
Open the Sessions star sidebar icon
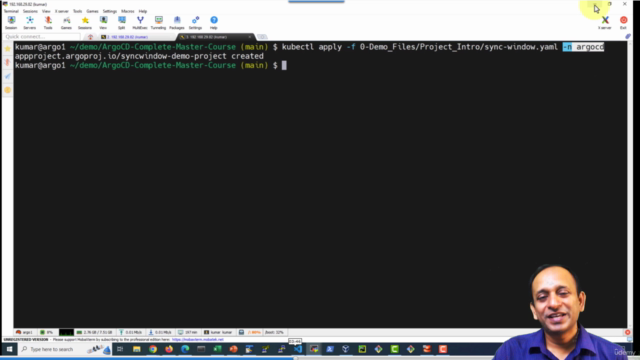(x=8, y=49)
